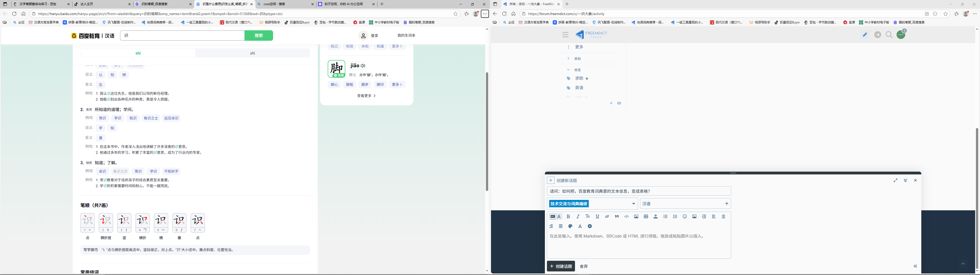Open the emoji picker in composer
Viewport: 980px width, 275px height.
coord(685,216)
